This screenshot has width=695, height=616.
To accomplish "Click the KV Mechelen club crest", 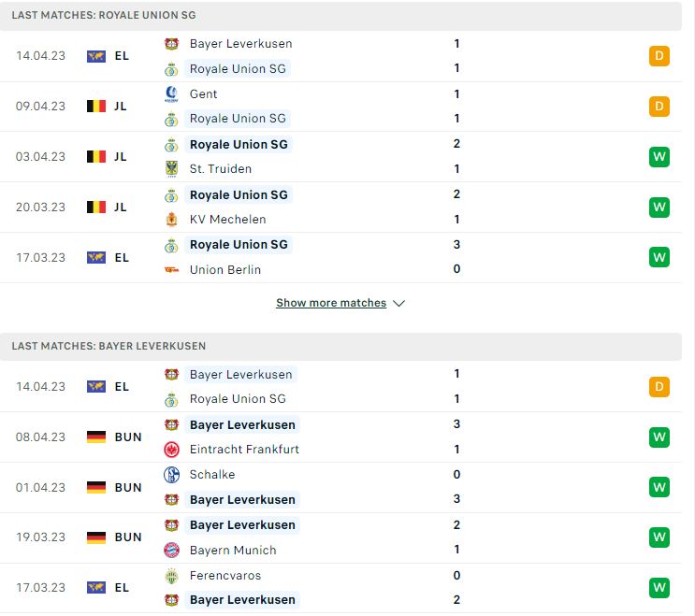I will click(171, 220).
